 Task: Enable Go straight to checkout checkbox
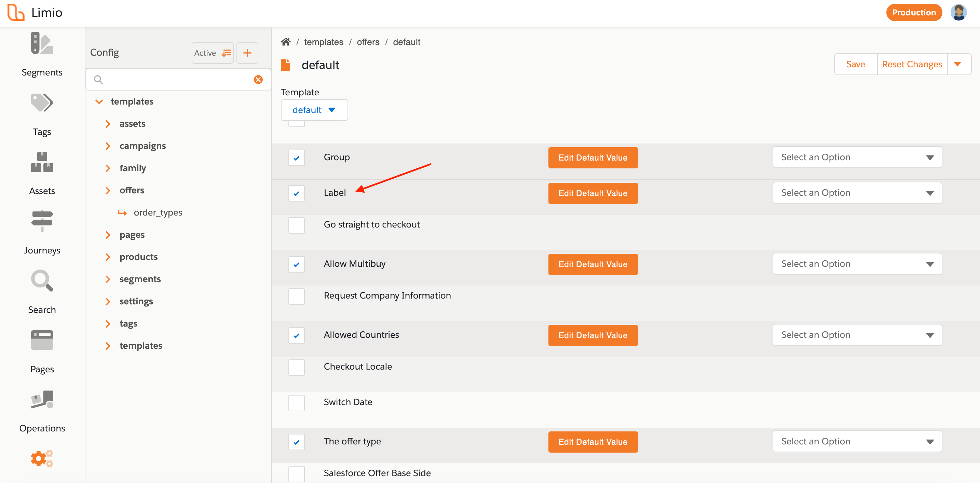(x=296, y=225)
